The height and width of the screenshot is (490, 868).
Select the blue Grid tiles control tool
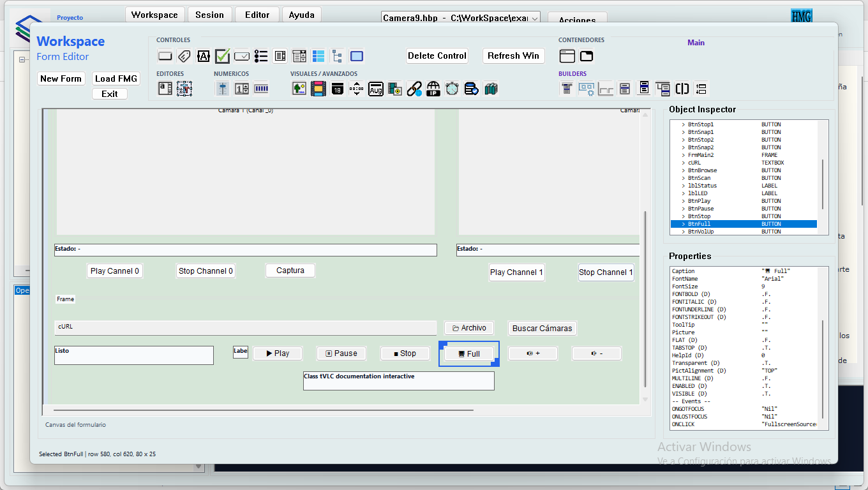point(318,56)
